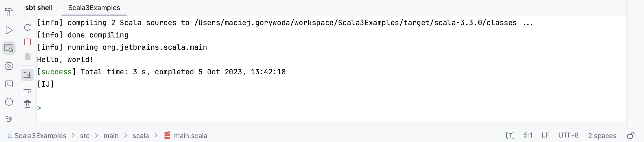Open the Problems tool window

pos(9,102)
